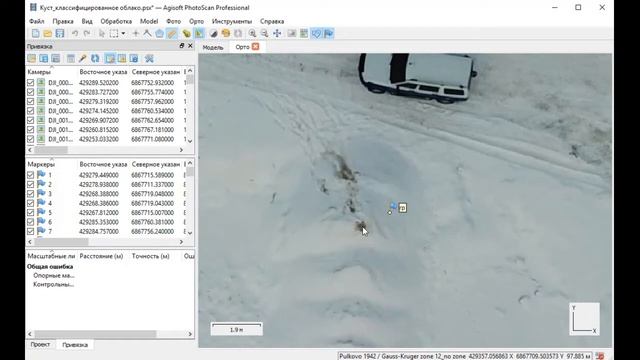
Task: Activate the ruler measurement tool
Action: click(x=172, y=33)
